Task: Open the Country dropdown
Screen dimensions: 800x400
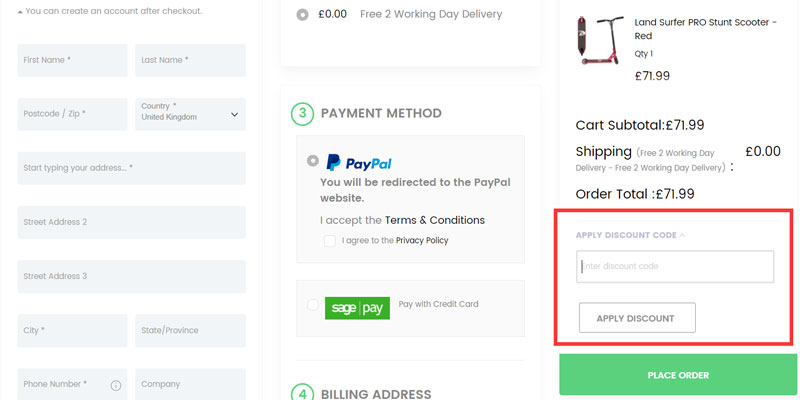Action: pyautogui.click(x=190, y=113)
